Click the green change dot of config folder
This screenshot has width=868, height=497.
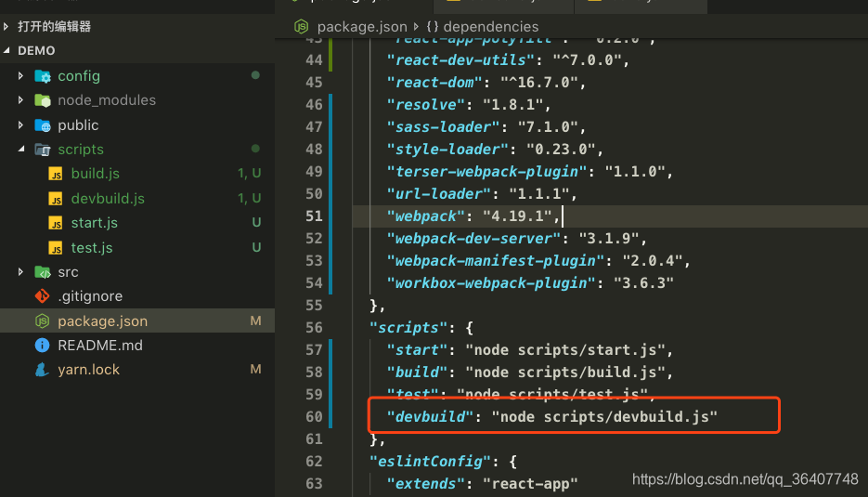click(x=255, y=75)
